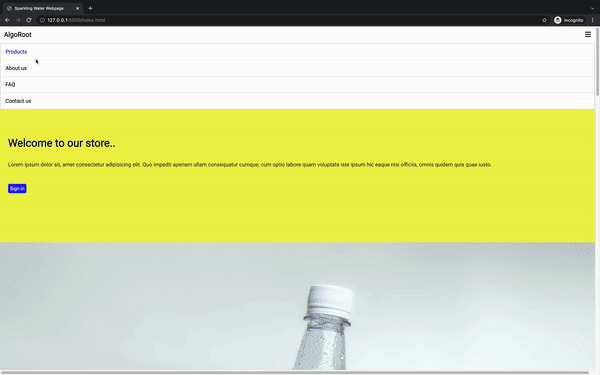Click the blue Sign in button
This screenshot has height=375, width=600.
(x=17, y=188)
